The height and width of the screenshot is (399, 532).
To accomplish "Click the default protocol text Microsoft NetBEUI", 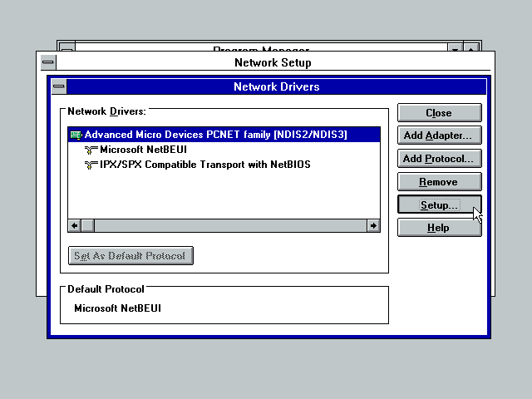I will [117, 308].
